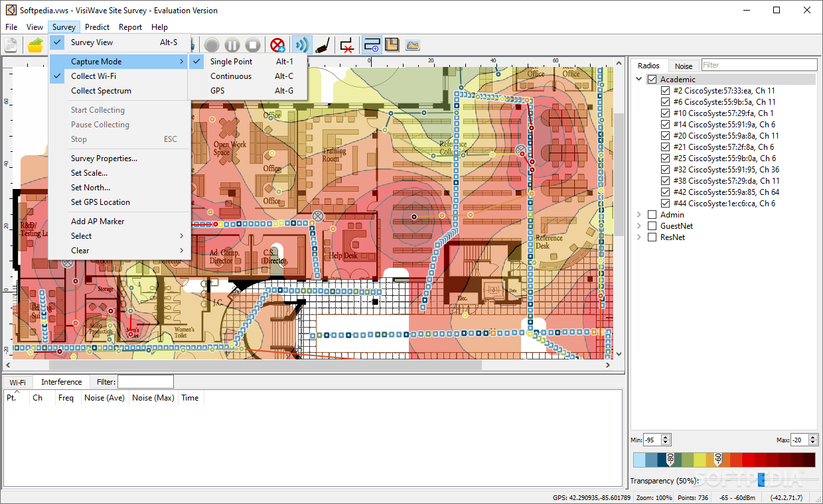Open the Predict menu
Image resolution: width=823 pixels, height=504 pixels.
pos(98,27)
